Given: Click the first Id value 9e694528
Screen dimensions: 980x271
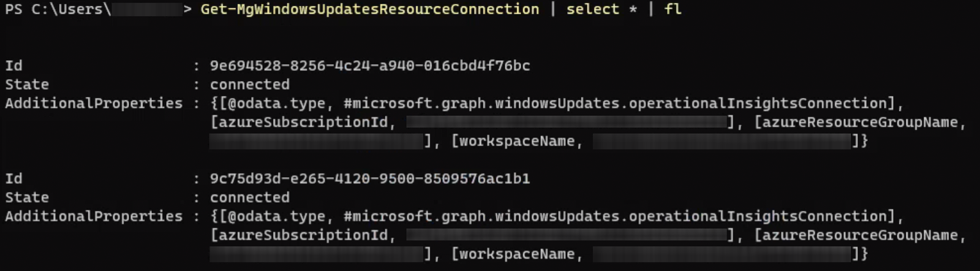Looking at the screenshot, I should (370, 66).
